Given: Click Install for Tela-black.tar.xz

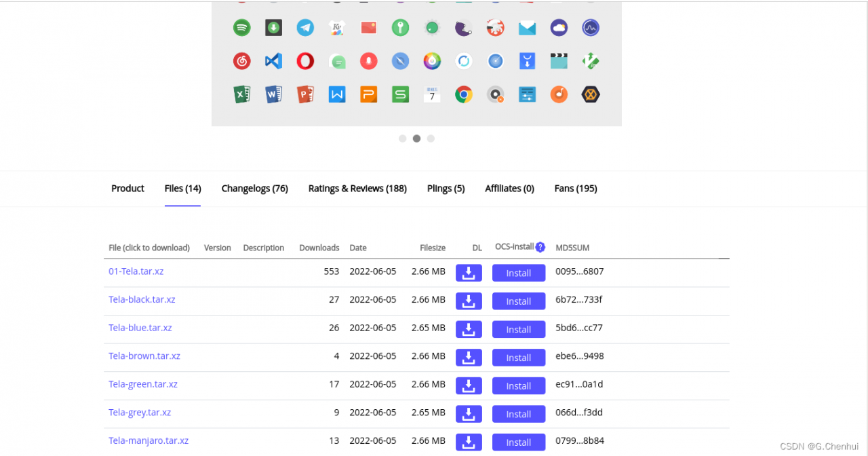Looking at the screenshot, I should (x=519, y=301).
